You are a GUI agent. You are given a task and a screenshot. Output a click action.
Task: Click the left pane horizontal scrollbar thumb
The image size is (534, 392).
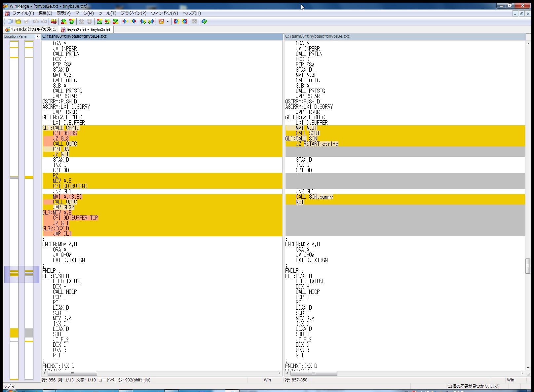tap(72, 373)
